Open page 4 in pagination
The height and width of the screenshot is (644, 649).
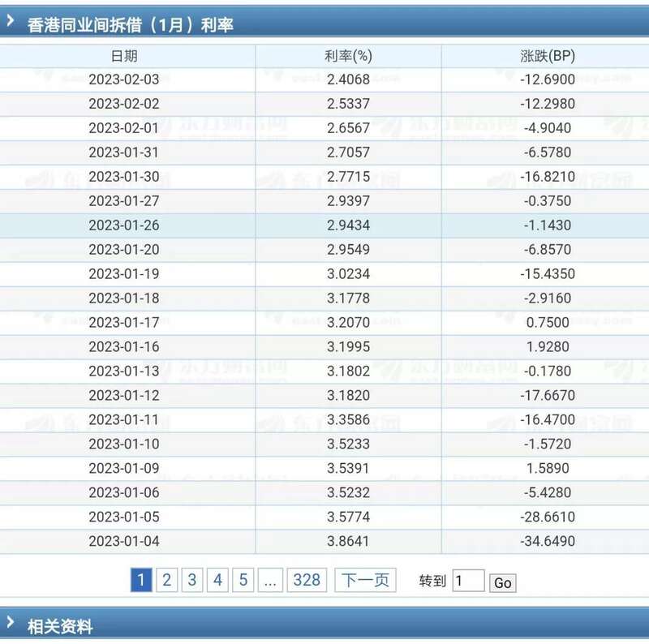217,579
